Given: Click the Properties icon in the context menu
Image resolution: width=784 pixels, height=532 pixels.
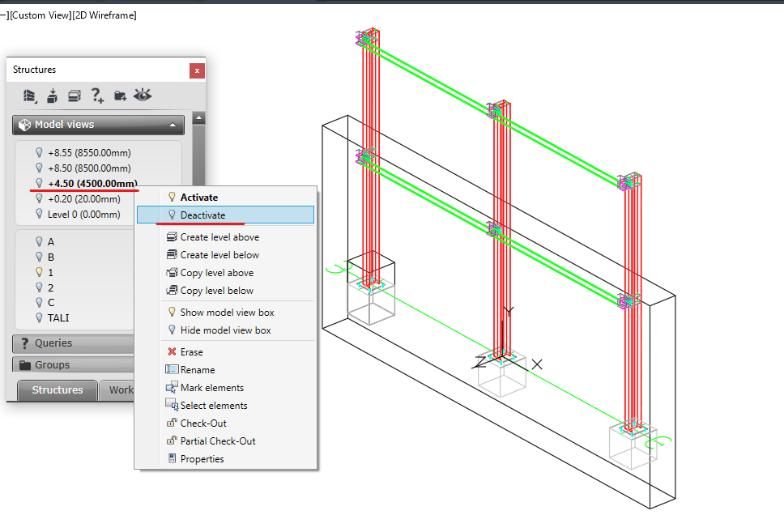Looking at the screenshot, I should point(172,458).
